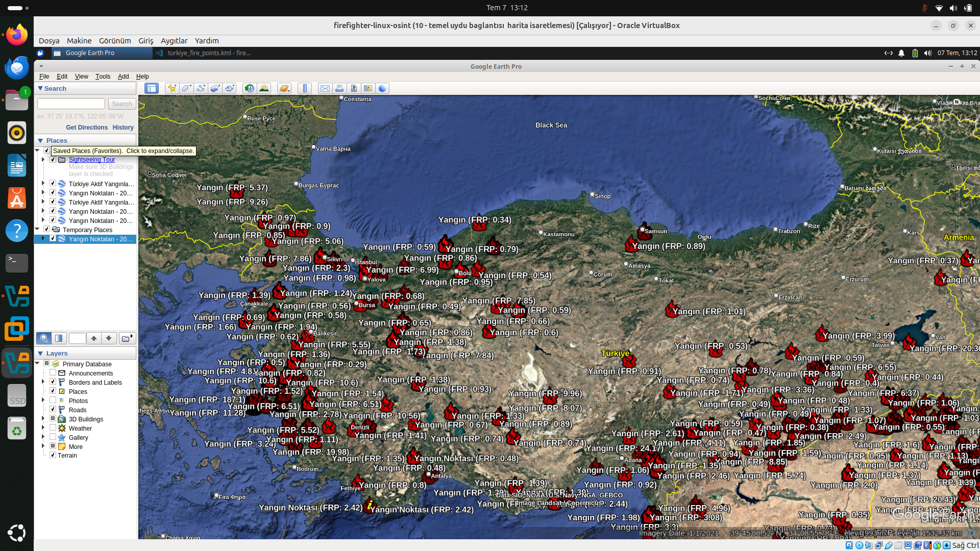This screenshot has width=980, height=551.
Task: Collapse the Search panel header triangle
Action: [x=40, y=88]
